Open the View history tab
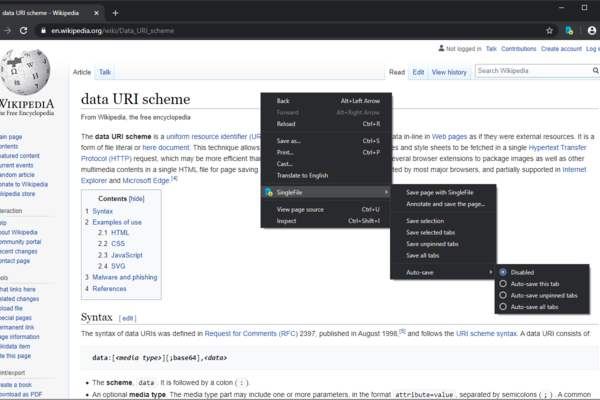Image resolution: width=600 pixels, height=400 pixels. coord(449,72)
